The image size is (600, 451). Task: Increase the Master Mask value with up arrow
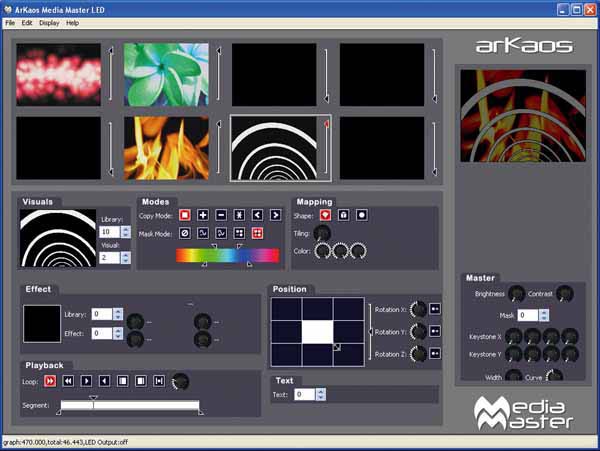click(x=544, y=312)
